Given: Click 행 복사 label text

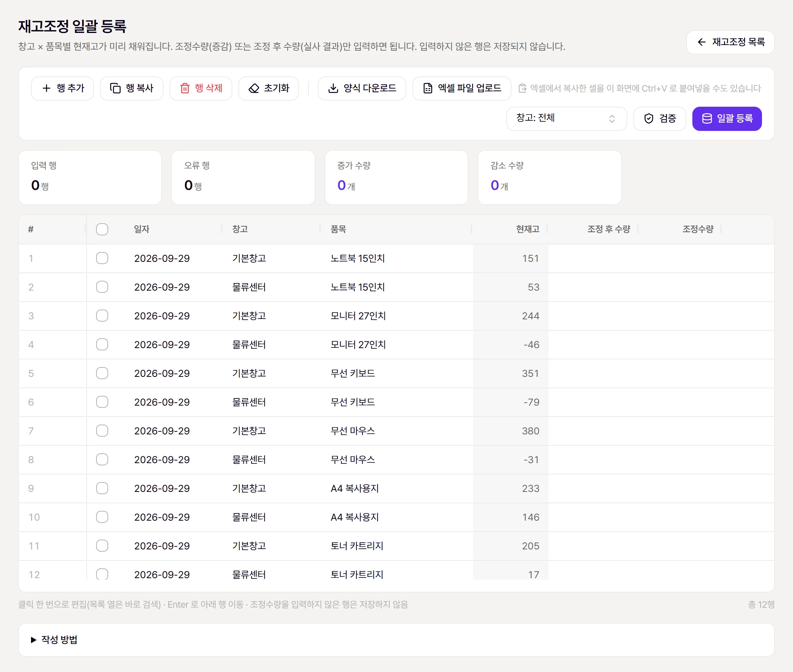Looking at the screenshot, I should click(140, 89).
